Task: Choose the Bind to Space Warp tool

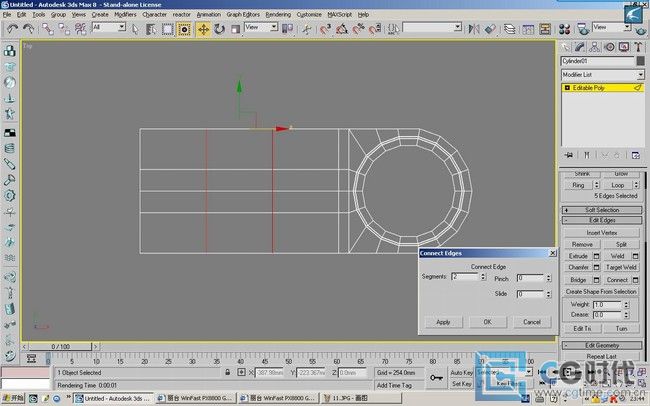Action: (x=80, y=29)
